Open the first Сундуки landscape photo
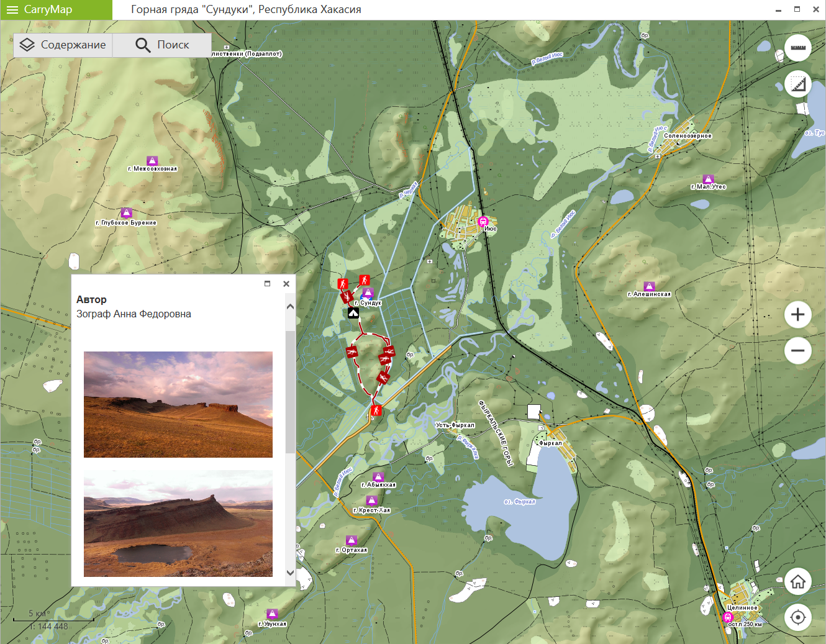The width and height of the screenshot is (826, 644). click(178, 404)
